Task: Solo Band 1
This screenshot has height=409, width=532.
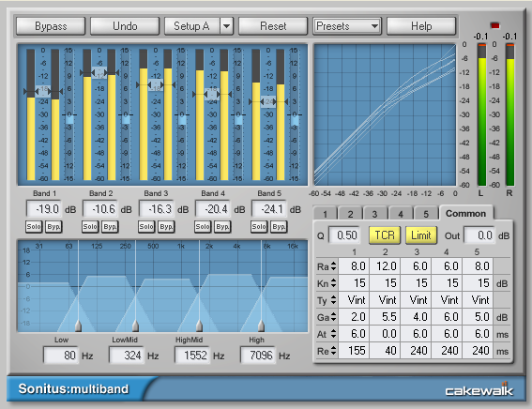Action: (34, 226)
